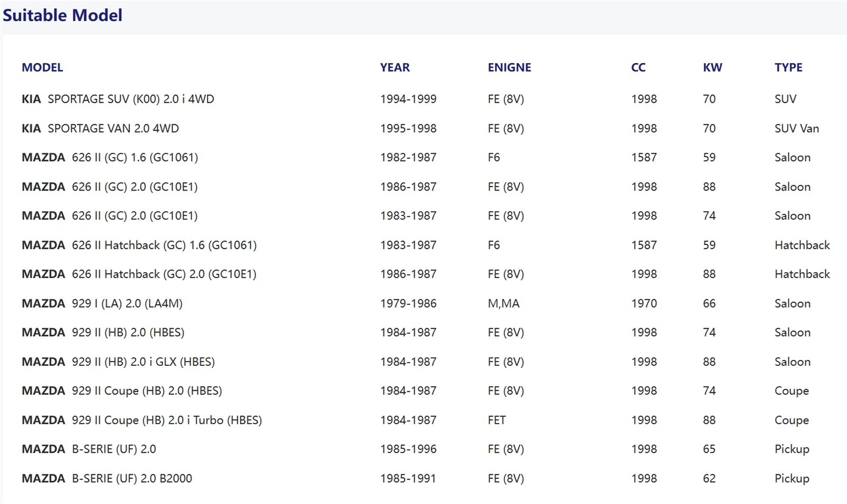Click the TYPE column header

tap(788, 67)
